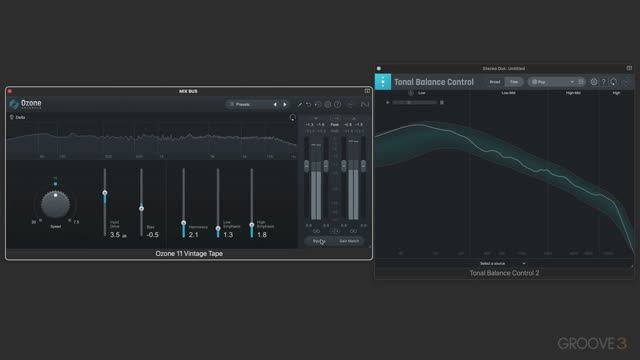The image size is (640, 360).
Task: Click the Tonal Balance settings icon
Action: click(594, 82)
